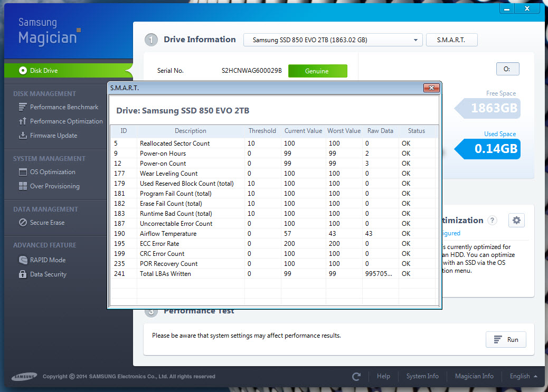The width and height of the screenshot is (548, 392).
Task: Open the System Info link
Action: click(422, 376)
